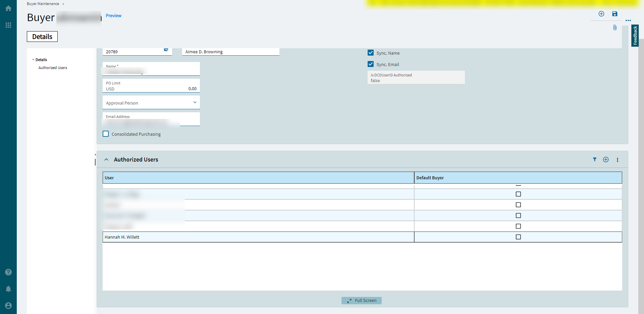Select Authorized Users in navigation tree

pos(53,68)
